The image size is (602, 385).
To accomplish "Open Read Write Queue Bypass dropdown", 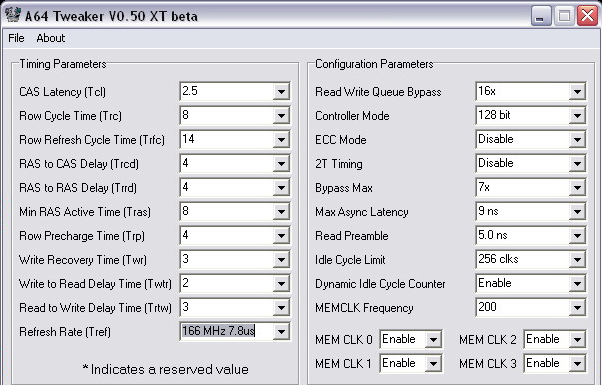I will (577, 91).
